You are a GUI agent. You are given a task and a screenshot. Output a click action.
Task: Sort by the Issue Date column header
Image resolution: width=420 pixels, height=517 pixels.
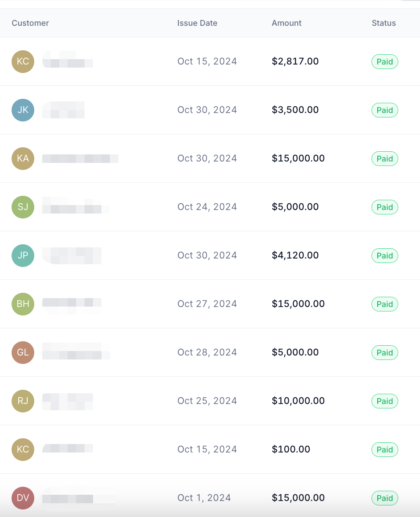tap(197, 23)
